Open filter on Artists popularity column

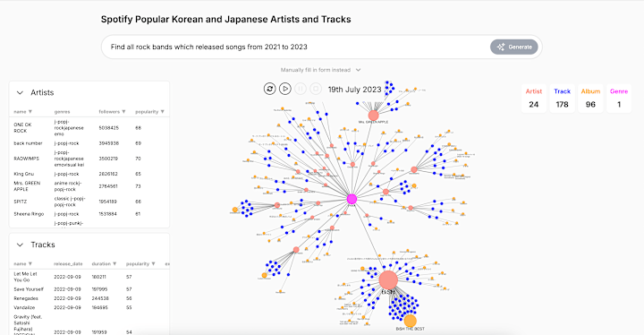click(162, 112)
